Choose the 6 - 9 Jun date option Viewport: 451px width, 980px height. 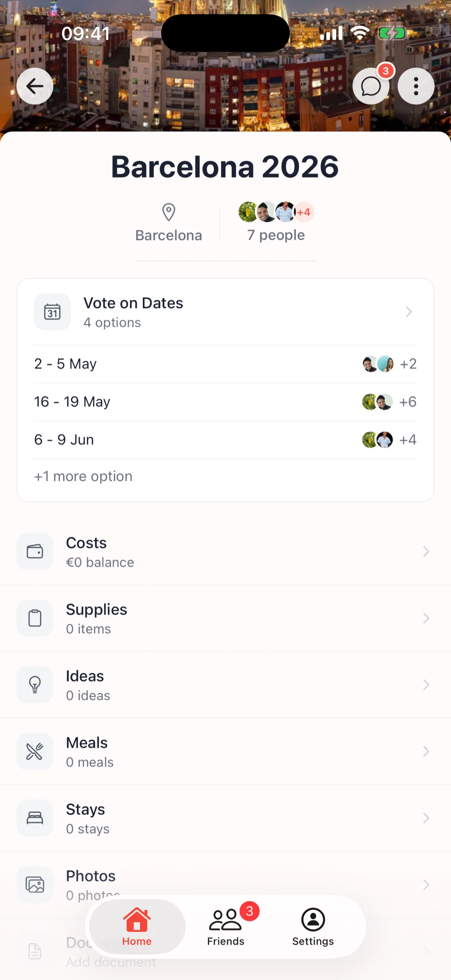click(64, 440)
